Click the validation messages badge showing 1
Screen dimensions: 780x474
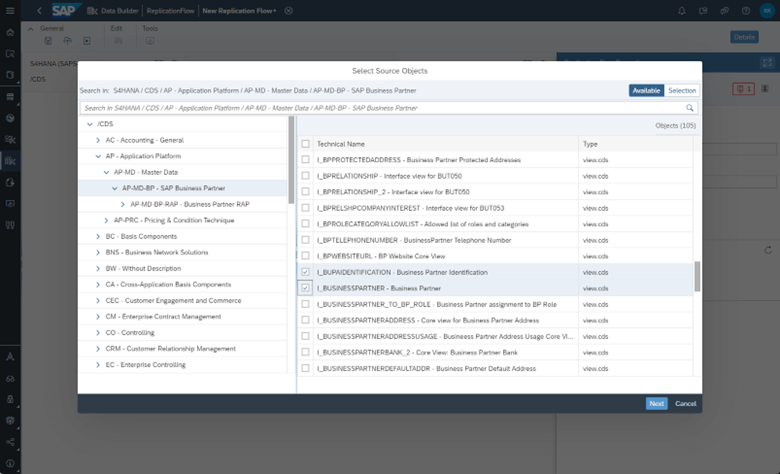click(x=744, y=89)
